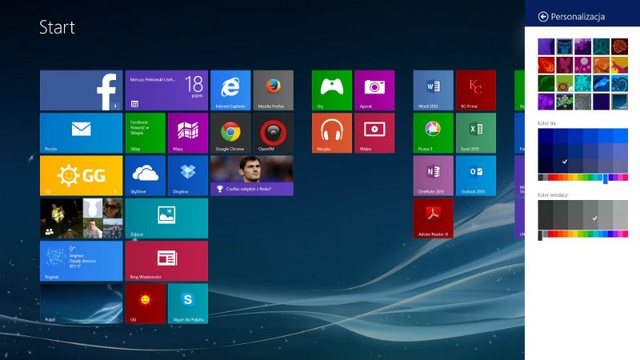Launch Internet Explorer tile
640x360 pixels.
(x=231, y=90)
